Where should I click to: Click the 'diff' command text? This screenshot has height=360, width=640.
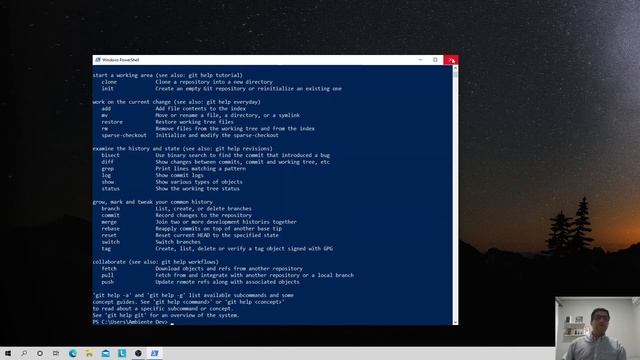pos(108,162)
